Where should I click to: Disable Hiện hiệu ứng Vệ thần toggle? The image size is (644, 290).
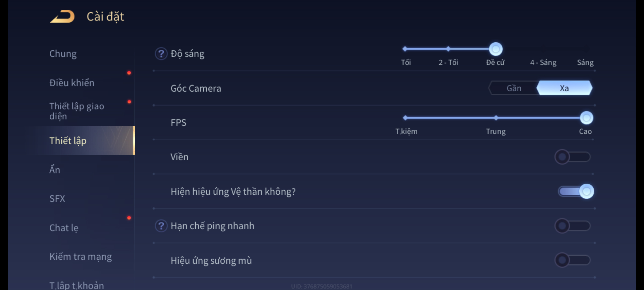coord(576,191)
